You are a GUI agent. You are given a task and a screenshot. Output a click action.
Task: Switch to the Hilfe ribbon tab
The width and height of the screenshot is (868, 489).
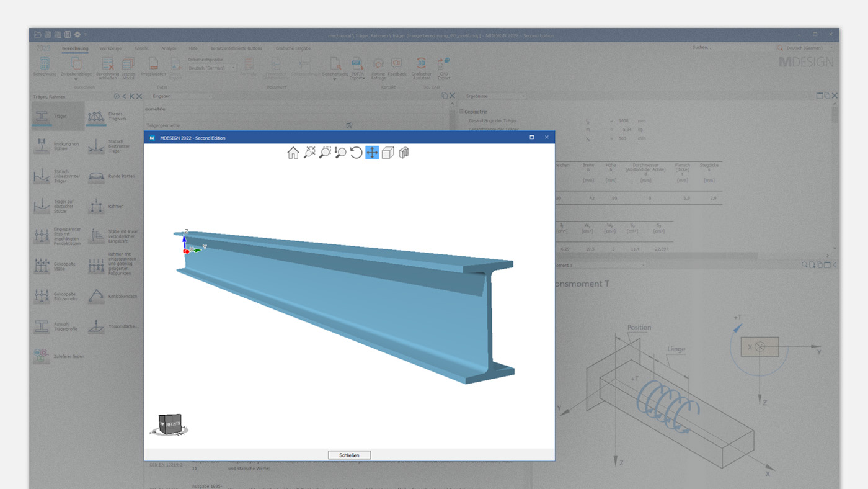193,48
